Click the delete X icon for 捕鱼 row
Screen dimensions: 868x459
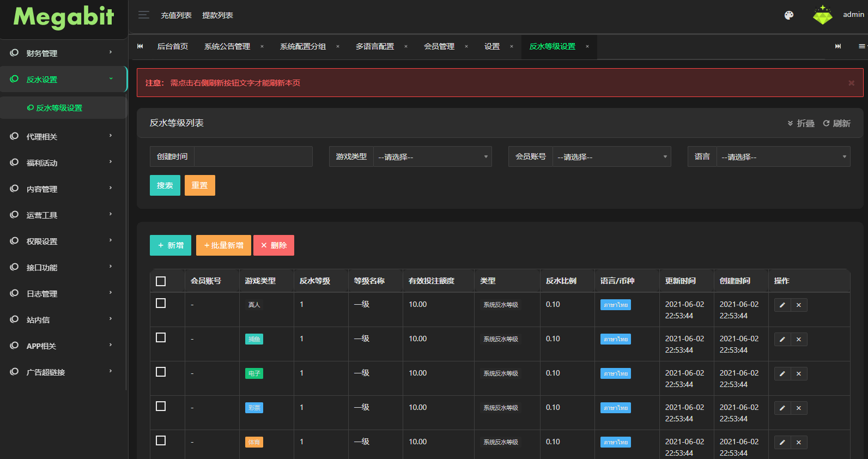(799, 340)
